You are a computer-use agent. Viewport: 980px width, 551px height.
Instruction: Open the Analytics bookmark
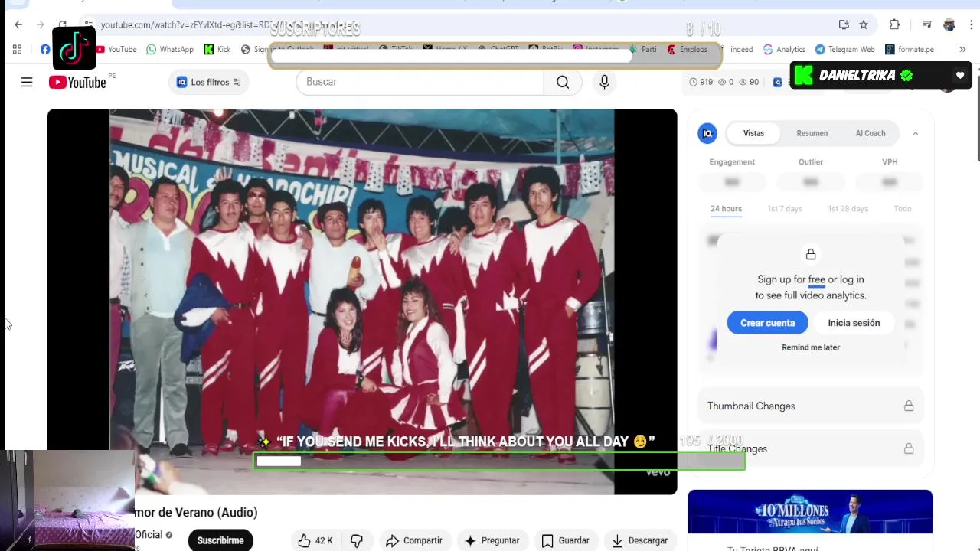[784, 49]
